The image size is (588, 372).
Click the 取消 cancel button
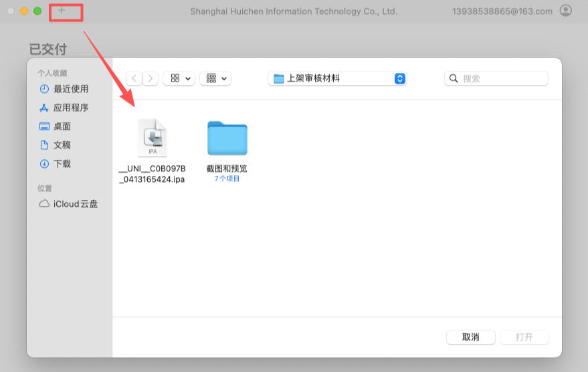tap(471, 337)
